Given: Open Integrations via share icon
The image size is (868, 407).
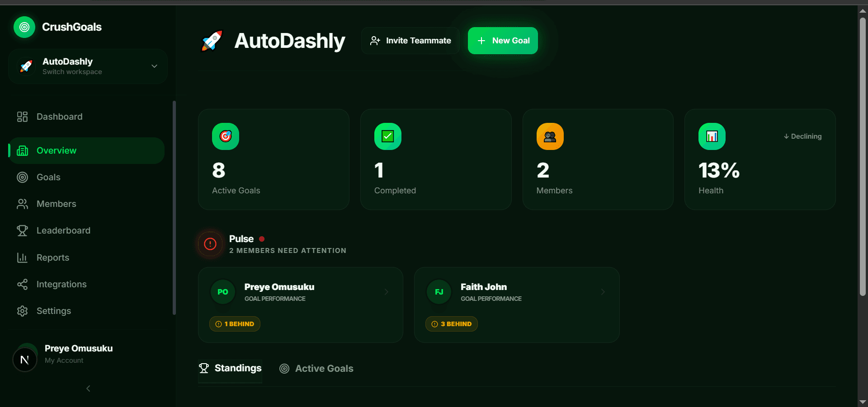Looking at the screenshot, I should (23, 284).
